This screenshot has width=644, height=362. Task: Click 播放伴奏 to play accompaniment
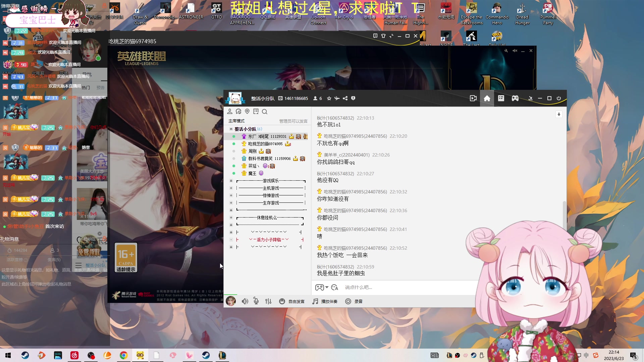(x=325, y=301)
